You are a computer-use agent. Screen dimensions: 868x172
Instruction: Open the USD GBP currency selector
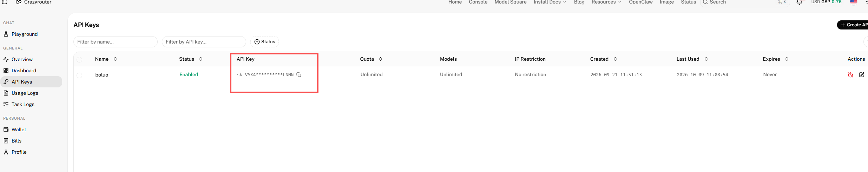pyautogui.click(x=826, y=2)
